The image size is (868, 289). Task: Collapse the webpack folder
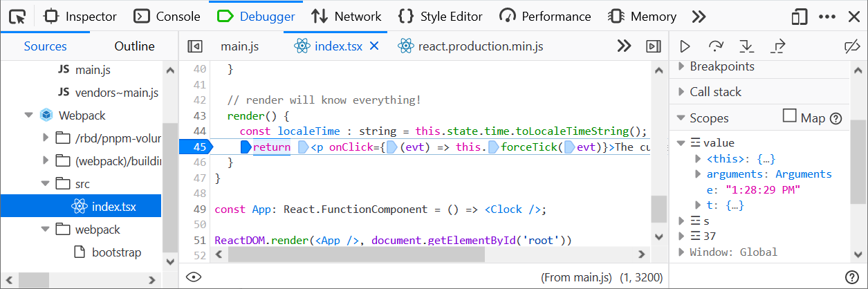tap(46, 230)
